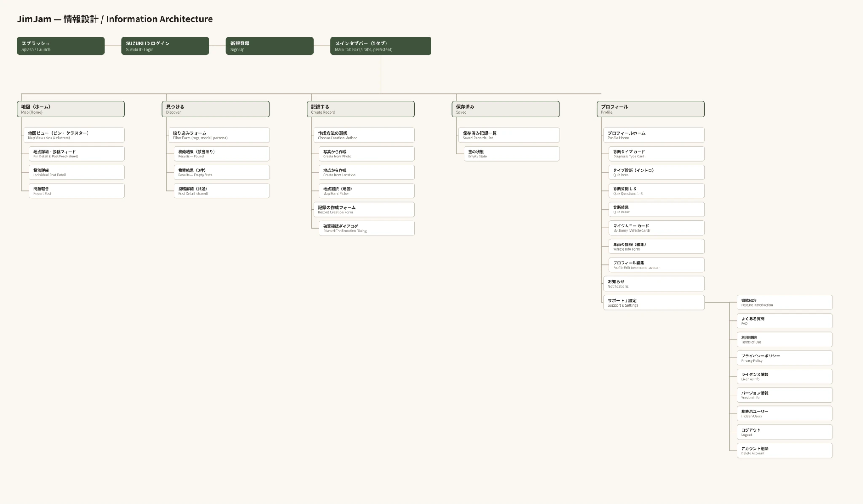Select the Splash / Launch node
This screenshot has height=504, width=863.
tap(61, 46)
